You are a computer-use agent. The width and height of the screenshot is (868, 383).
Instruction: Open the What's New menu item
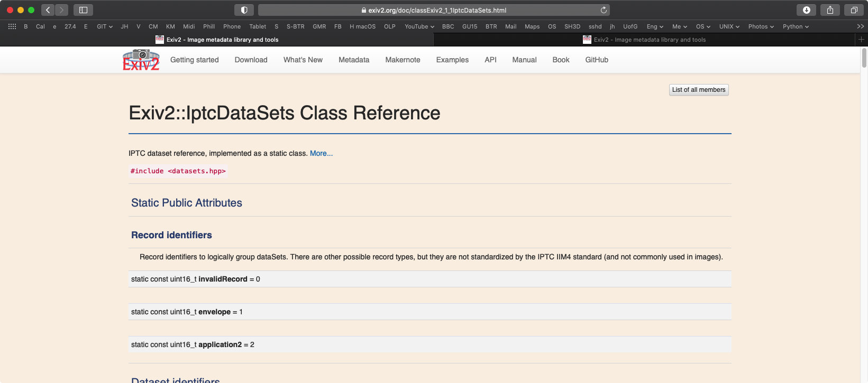303,60
